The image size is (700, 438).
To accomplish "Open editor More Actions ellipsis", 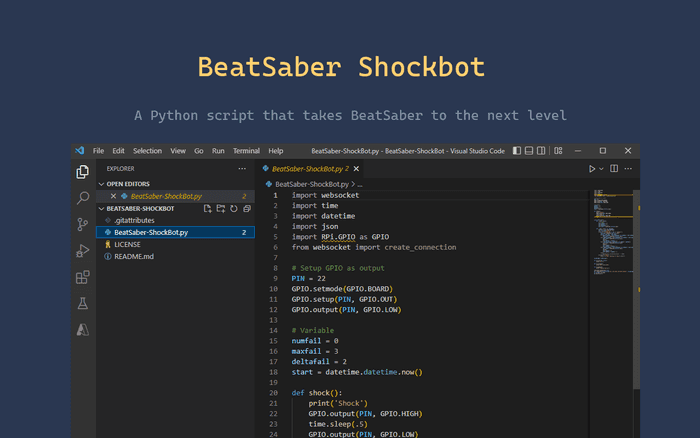I will tap(628, 168).
